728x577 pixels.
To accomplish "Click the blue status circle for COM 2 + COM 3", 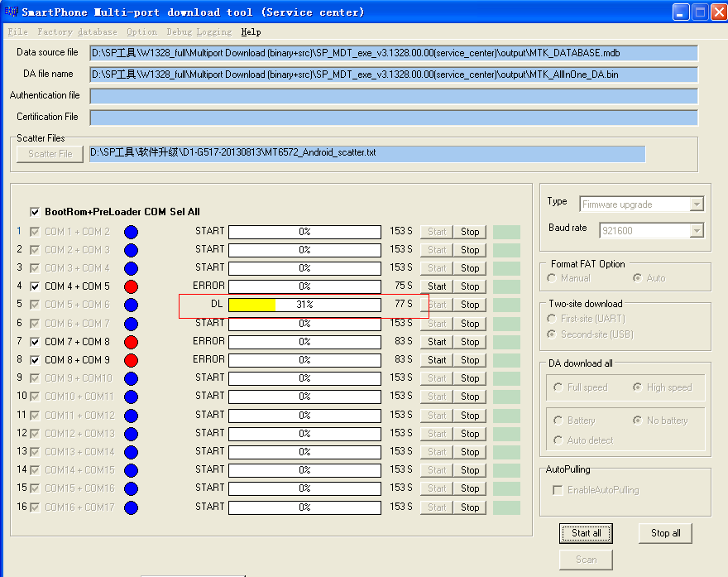I will 131,250.
